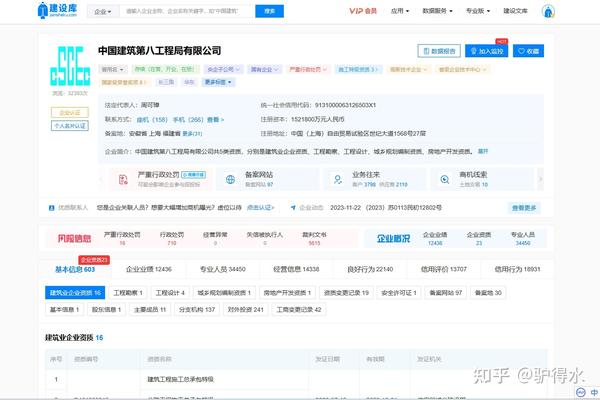Image resolution: width=600 pixels, height=400 pixels.
Task: Expand the 专业版 header menu
Action: point(478,11)
